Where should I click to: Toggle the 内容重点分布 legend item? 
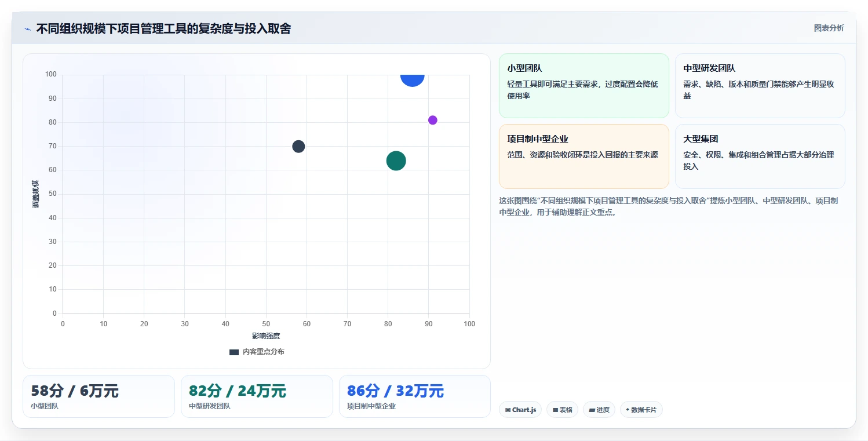coord(257,352)
